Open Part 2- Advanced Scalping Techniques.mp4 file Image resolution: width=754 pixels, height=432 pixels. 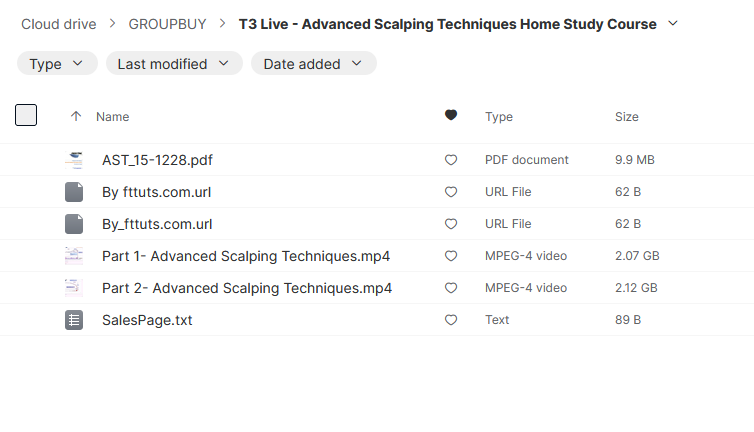point(247,288)
